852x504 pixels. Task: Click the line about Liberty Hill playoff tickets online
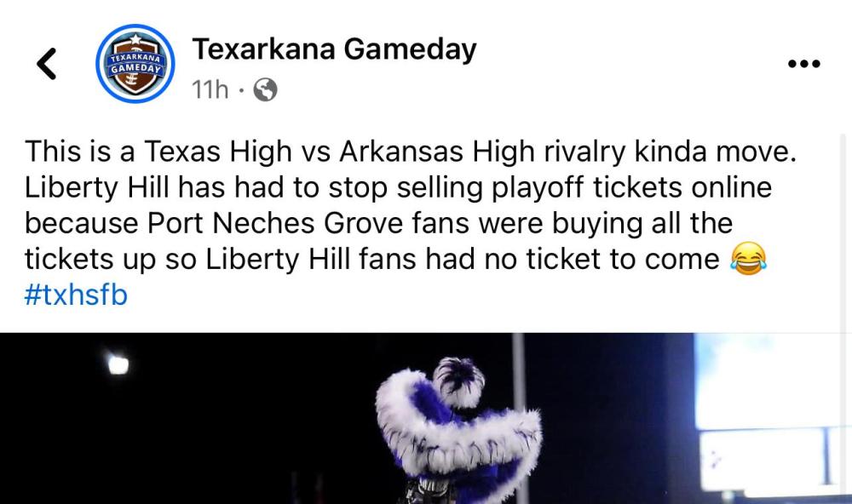coord(398,188)
